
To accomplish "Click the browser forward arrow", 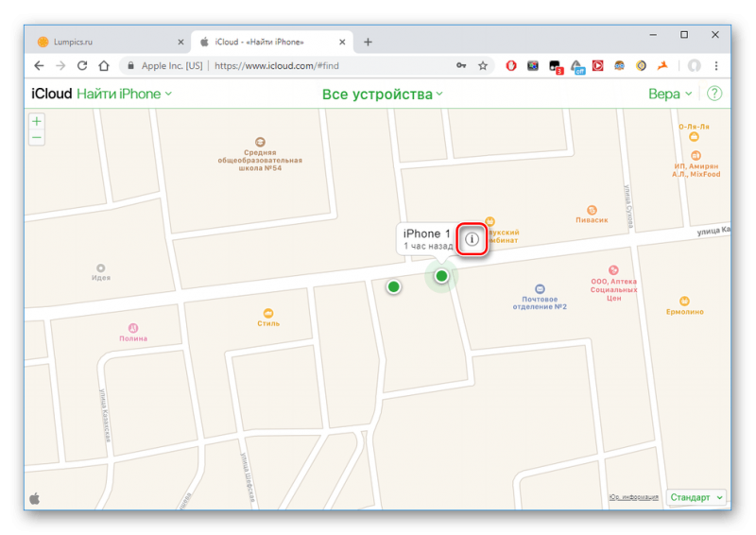I will (x=60, y=65).
